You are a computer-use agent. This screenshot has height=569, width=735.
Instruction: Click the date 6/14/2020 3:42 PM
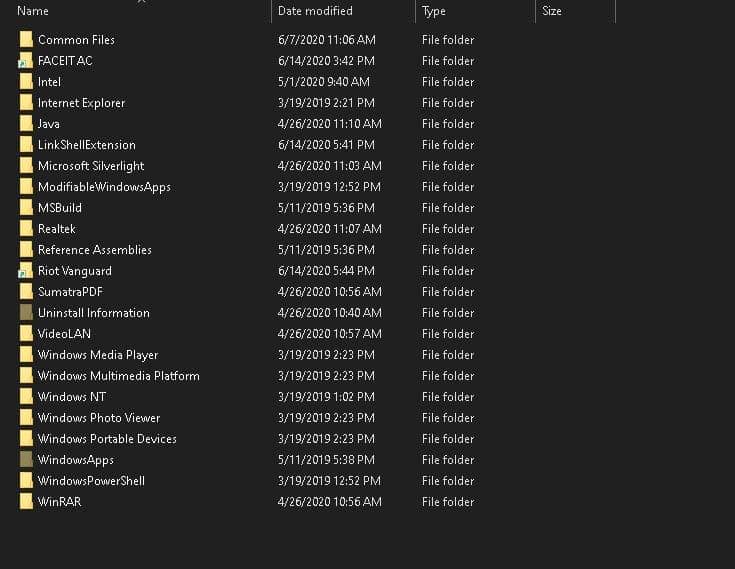pos(326,61)
